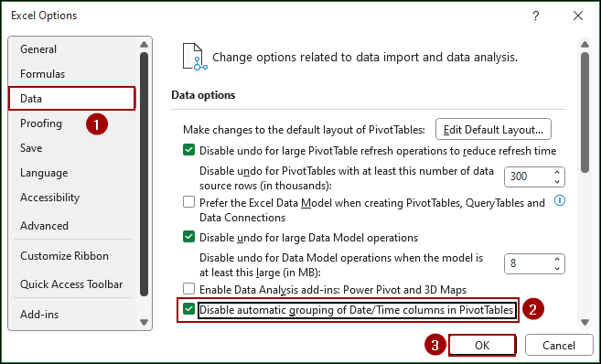Click the info icon beside Data Model preference
This screenshot has height=364, width=601.
(x=560, y=200)
